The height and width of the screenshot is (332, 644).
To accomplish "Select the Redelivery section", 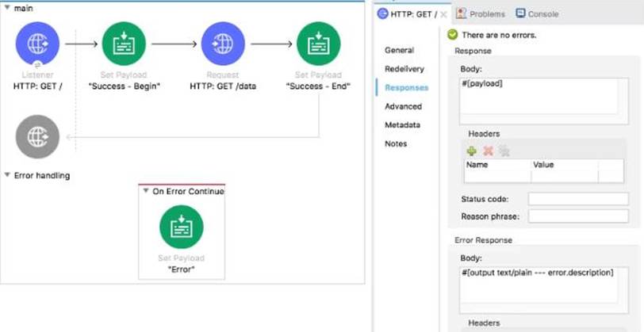I will pyautogui.click(x=404, y=69).
